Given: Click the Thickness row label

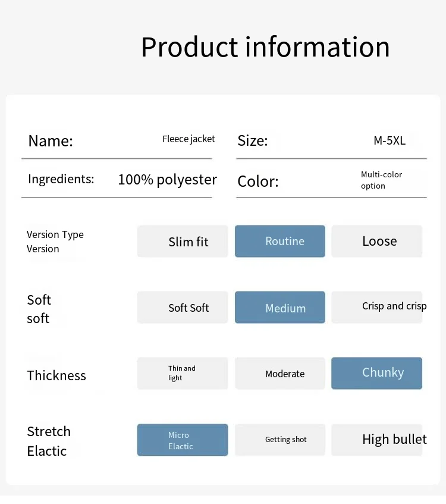Looking at the screenshot, I should 56,375.
